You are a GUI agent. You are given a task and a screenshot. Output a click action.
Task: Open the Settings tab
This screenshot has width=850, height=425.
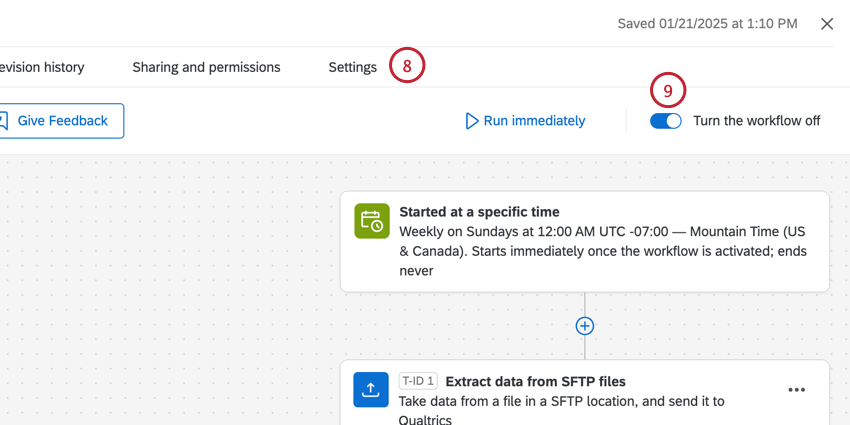pyautogui.click(x=352, y=67)
